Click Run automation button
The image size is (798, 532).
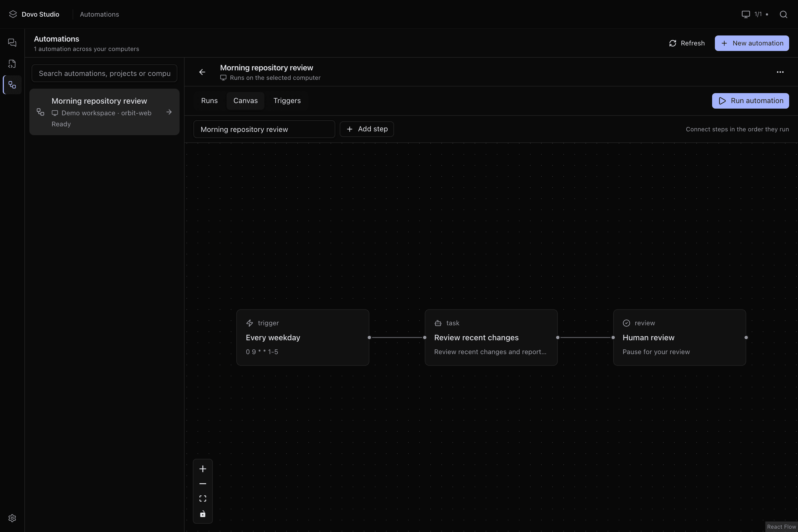tap(751, 101)
